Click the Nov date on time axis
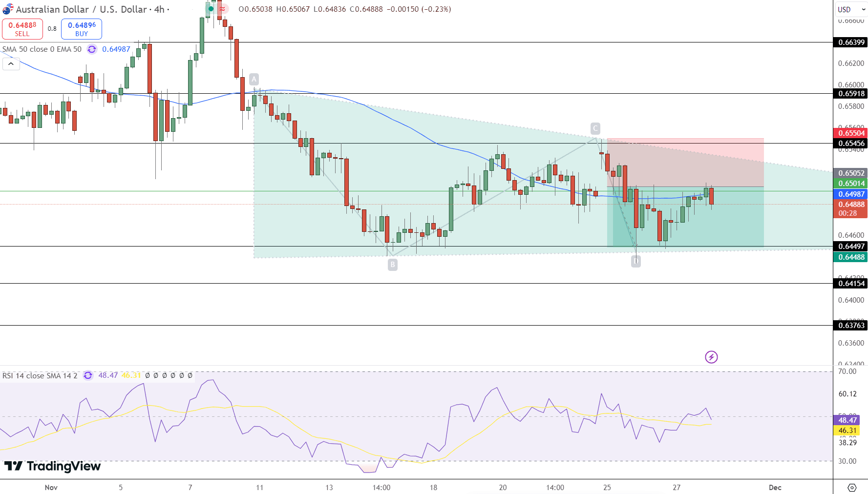The image size is (868, 494). coord(51,487)
